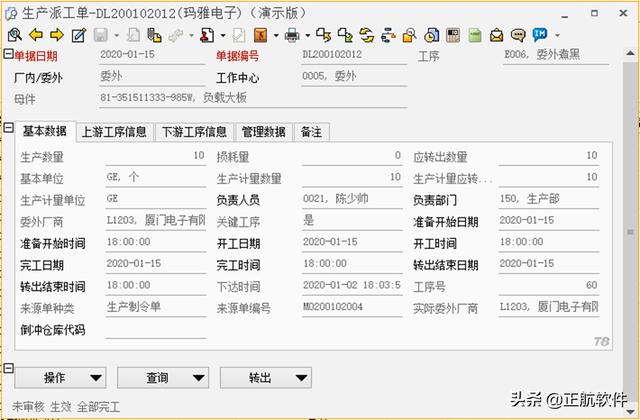Click the 基本单位 value GE, 个
This screenshot has width=640, height=420.
pos(156,177)
